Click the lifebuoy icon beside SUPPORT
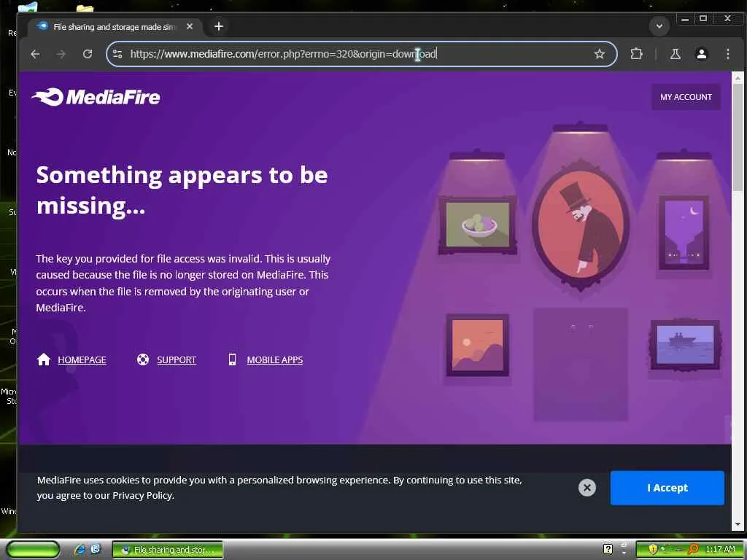Viewport: 747px width, 560px height. 143,359
